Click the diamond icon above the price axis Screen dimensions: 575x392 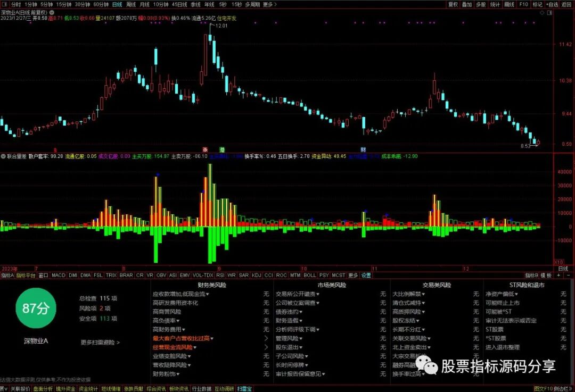pyautogui.click(x=542, y=13)
